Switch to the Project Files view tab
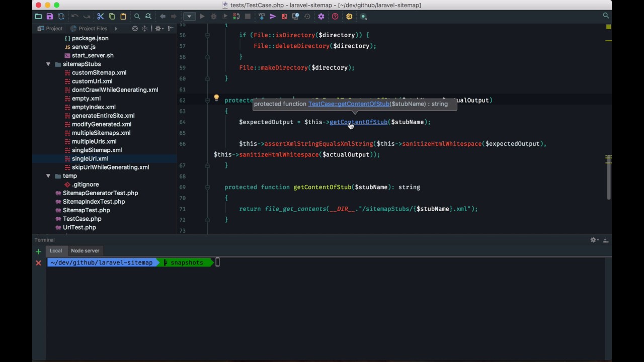The width and height of the screenshot is (644, 362). [89, 29]
